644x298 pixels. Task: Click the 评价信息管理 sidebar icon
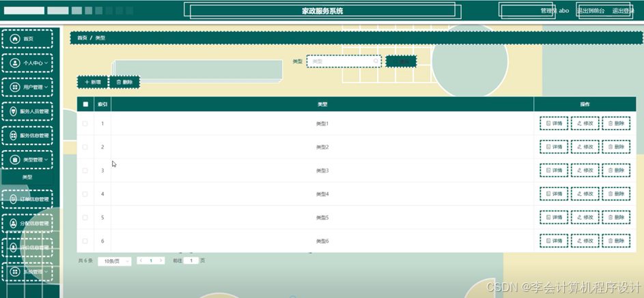coord(14,248)
